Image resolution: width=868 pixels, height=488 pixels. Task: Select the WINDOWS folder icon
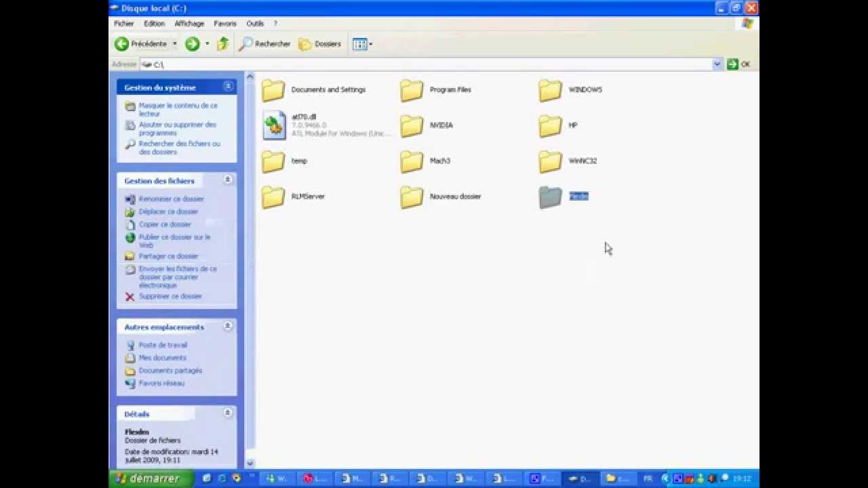[x=551, y=90]
